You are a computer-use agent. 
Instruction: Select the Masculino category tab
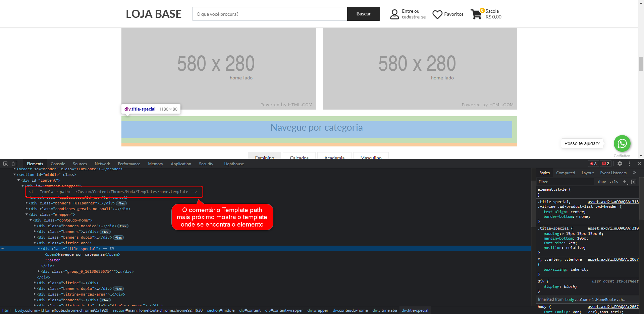point(371,156)
